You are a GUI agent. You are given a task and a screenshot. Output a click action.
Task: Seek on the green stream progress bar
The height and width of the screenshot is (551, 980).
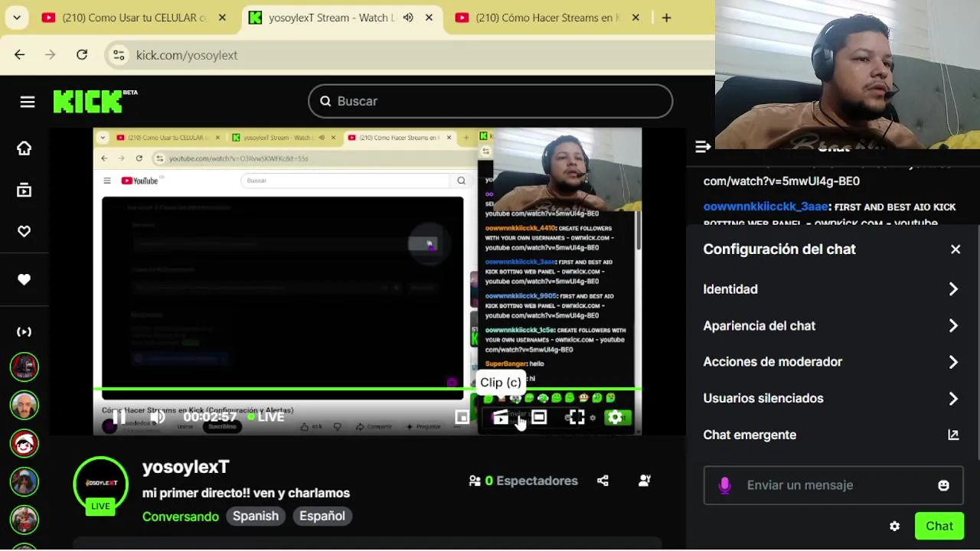[x=367, y=389]
